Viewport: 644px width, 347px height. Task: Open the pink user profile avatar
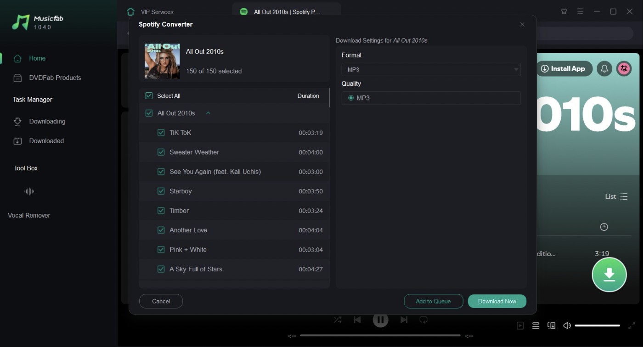624,69
